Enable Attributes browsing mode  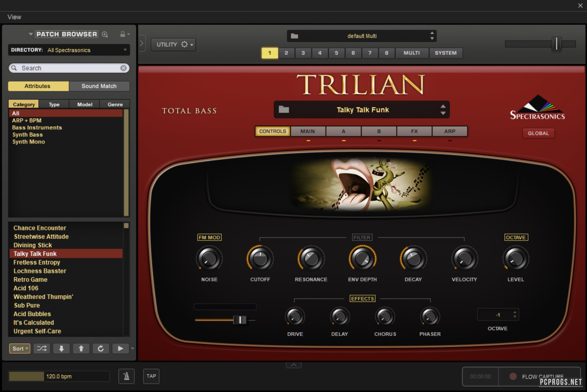[x=38, y=86]
